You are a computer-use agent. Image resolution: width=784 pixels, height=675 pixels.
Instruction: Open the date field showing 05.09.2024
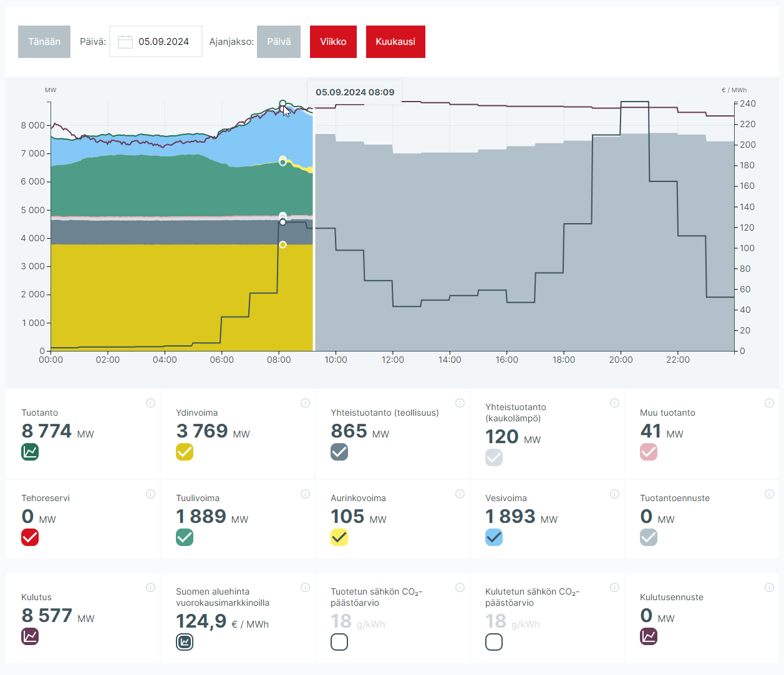163,42
